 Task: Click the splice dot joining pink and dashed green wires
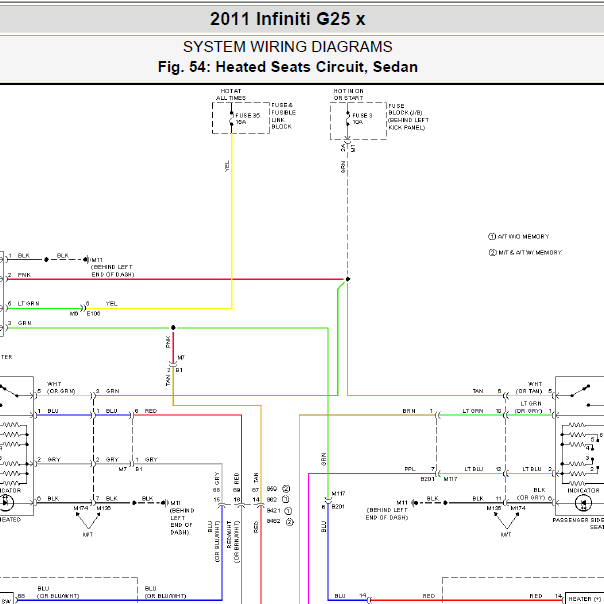347,279
